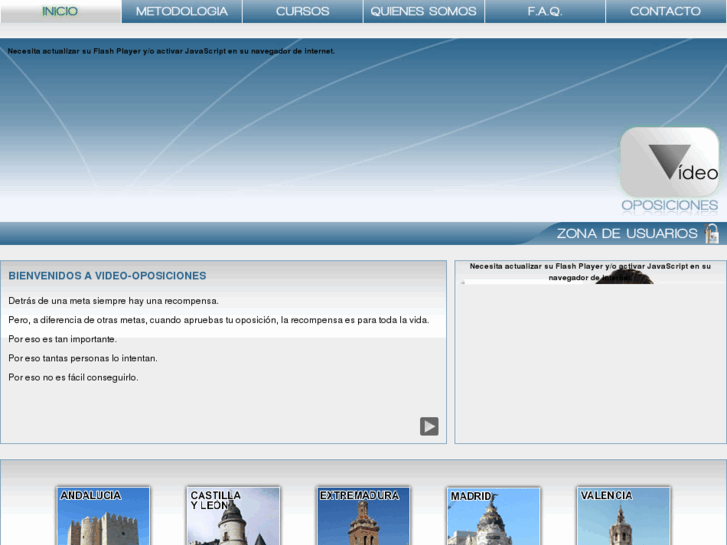Click the Flash Player notice in right panel

590,272
